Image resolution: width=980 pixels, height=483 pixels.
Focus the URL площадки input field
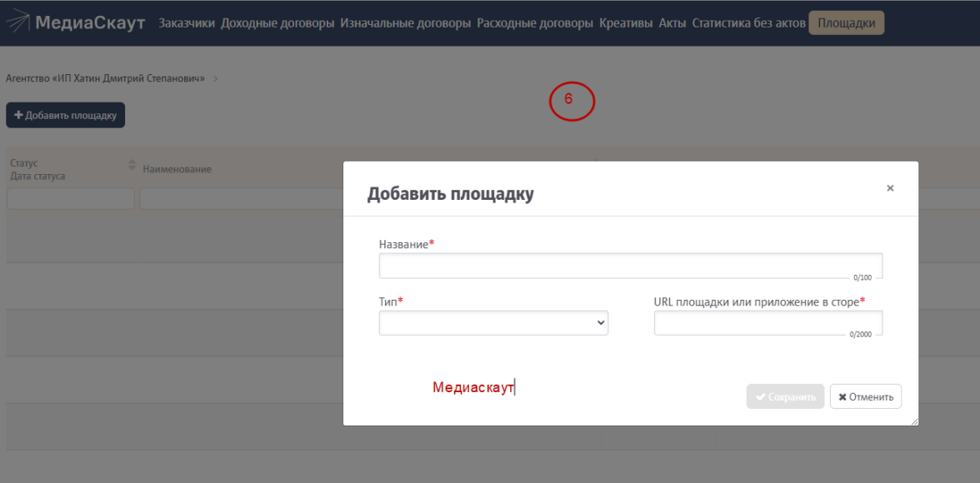tap(768, 323)
